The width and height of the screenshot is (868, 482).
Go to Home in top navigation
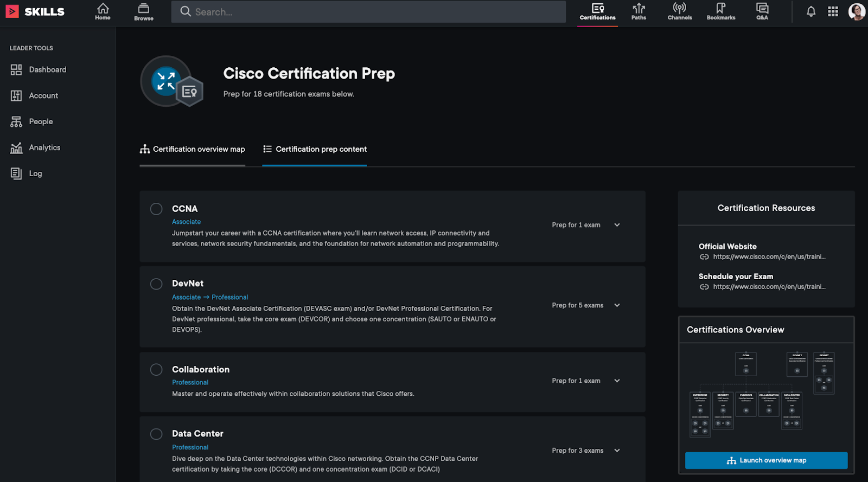coord(103,11)
